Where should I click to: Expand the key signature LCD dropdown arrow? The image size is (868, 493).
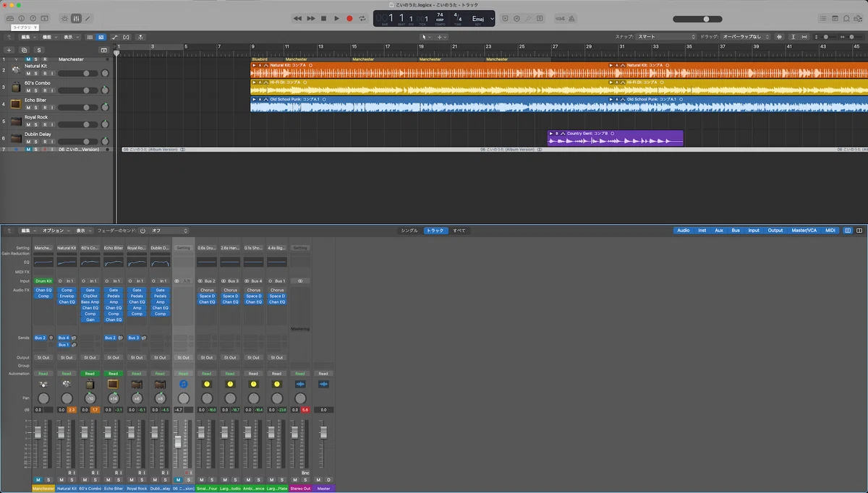coord(493,18)
